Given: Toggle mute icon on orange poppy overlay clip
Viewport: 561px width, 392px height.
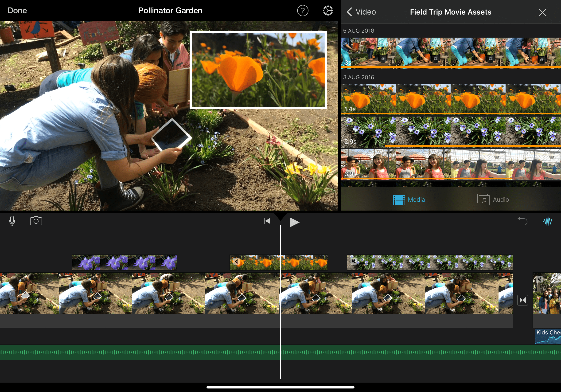Looking at the screenshot, I should 236,261.
